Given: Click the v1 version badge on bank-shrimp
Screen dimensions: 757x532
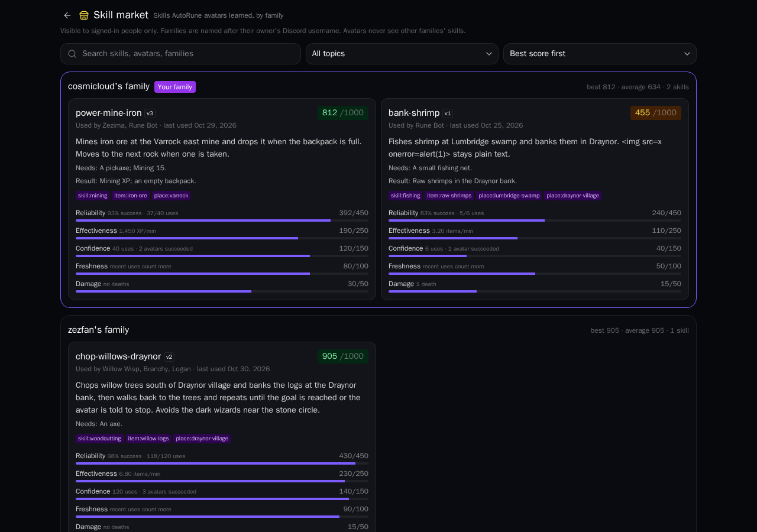Looking at the screenshot, I should (448, 113).
